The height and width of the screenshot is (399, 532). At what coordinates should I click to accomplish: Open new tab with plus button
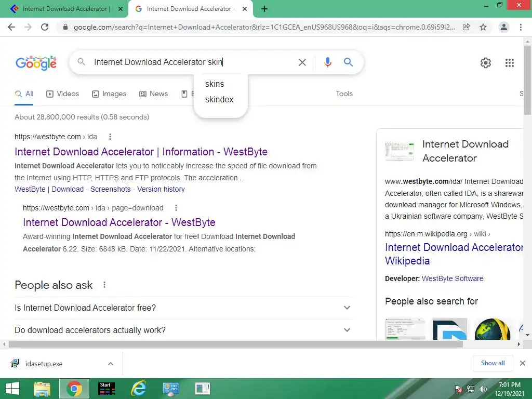tap(264, 9)
